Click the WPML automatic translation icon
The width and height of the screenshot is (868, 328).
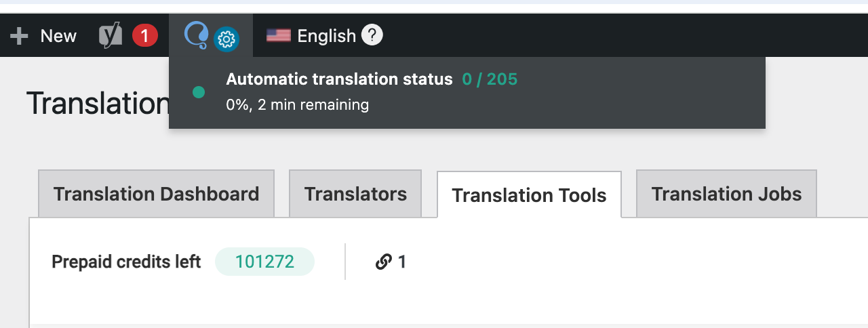point(197,35)
